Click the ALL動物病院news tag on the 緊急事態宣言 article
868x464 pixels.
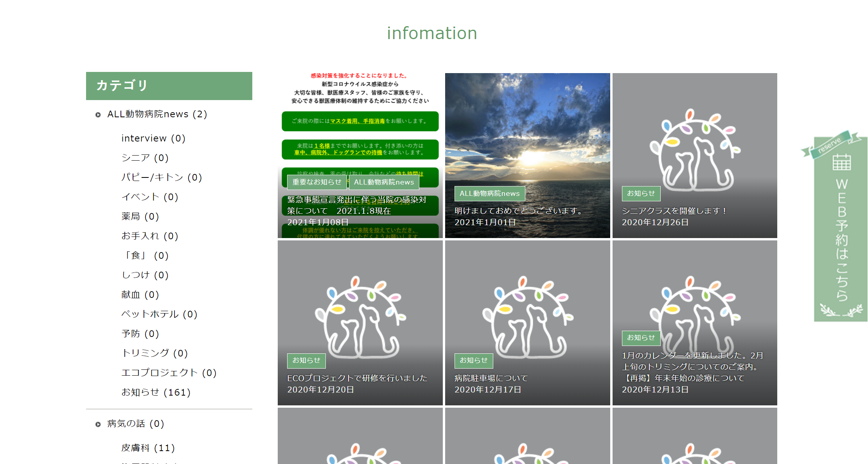[384, 182]
